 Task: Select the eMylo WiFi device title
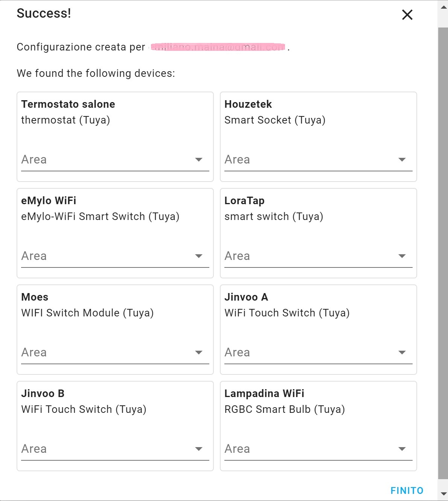click(x=49, y=201)
